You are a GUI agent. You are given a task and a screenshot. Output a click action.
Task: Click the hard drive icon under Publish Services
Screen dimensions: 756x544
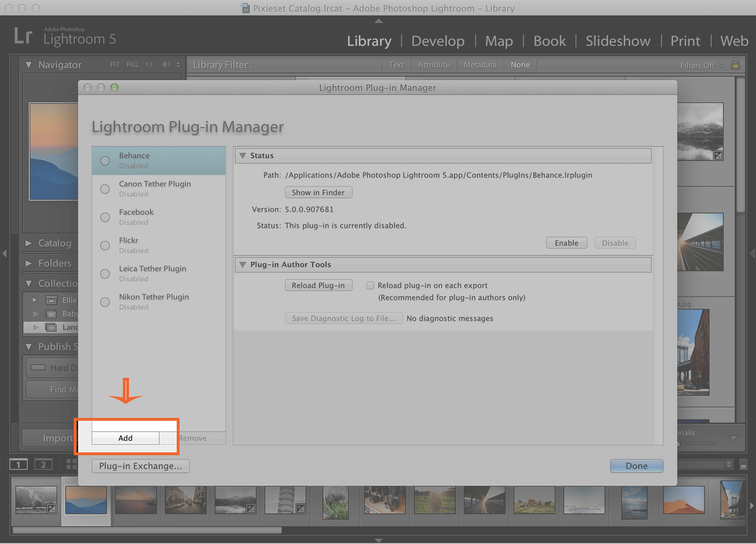click(38, 367)
